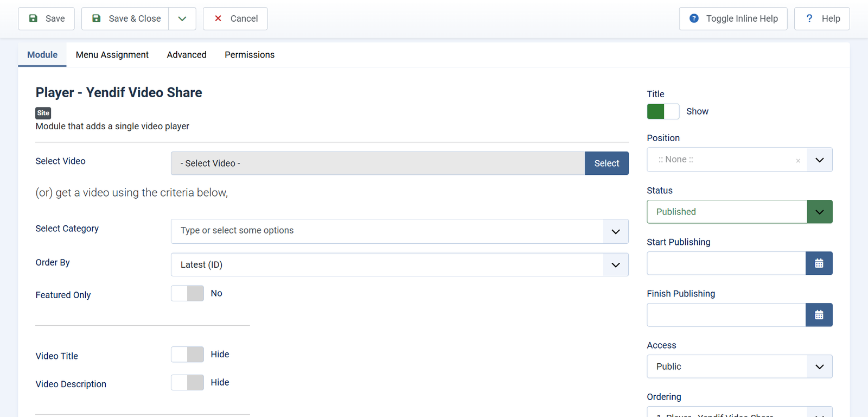Image resolution: width=868 pixels, height=417 pixels.
Task: Click the 'Finish Publishing' field label
Action: pos(681,294)
